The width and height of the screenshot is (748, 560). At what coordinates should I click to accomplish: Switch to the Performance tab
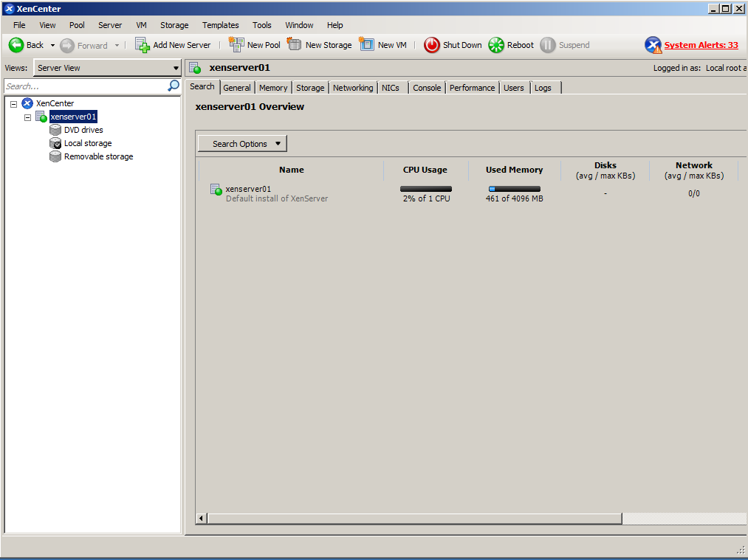point(472,88)
